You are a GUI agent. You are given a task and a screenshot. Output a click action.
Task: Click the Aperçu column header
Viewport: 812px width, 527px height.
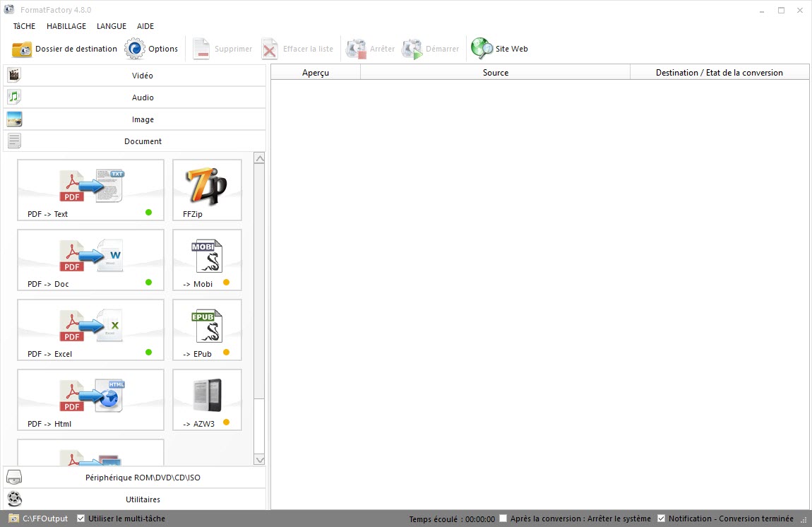click(316, 73)
